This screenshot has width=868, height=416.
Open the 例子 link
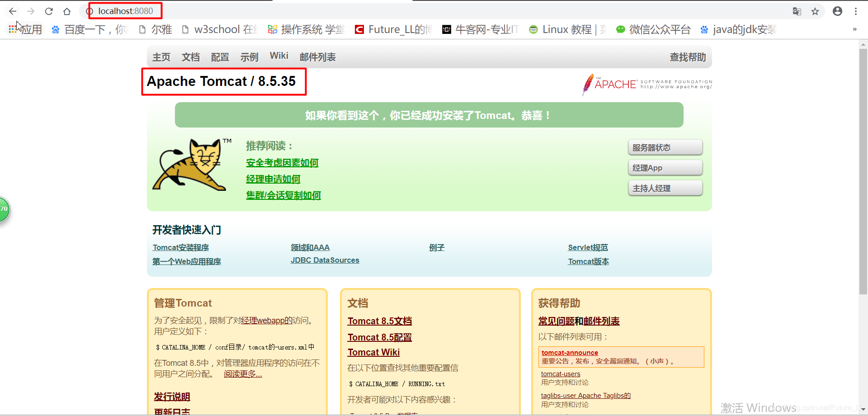click(x=437, y=247)
